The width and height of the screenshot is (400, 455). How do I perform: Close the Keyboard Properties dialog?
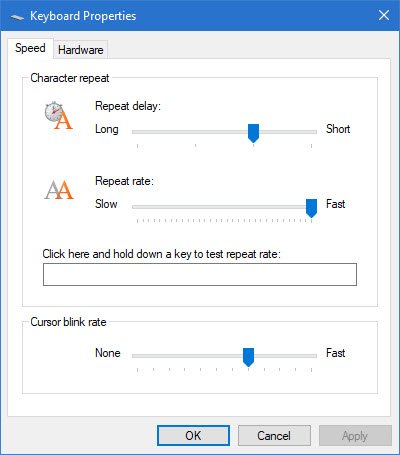(384, 15)
